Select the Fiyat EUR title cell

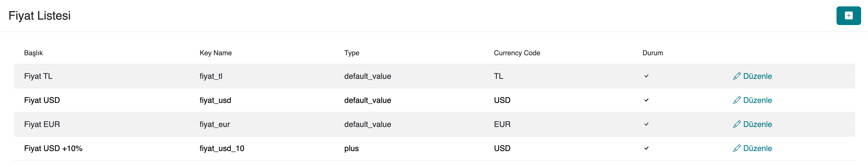tap(42, 124)
